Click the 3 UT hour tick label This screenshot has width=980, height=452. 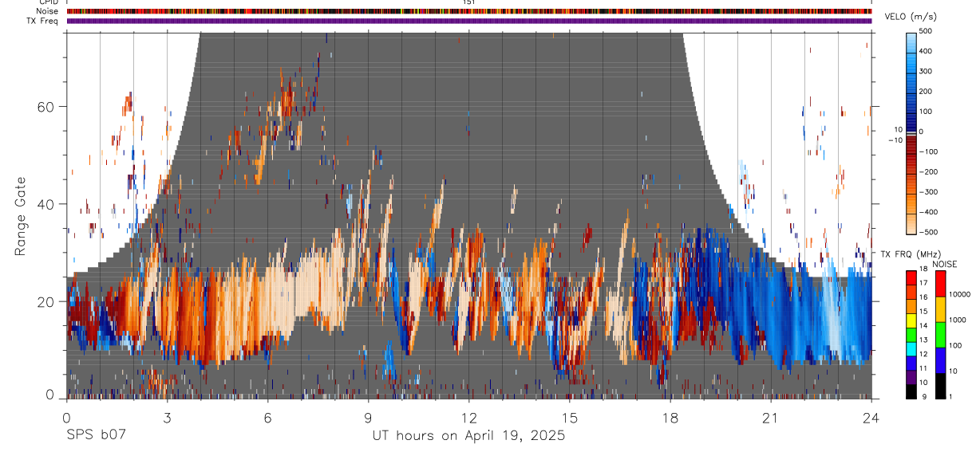click(x=167, y=418)
